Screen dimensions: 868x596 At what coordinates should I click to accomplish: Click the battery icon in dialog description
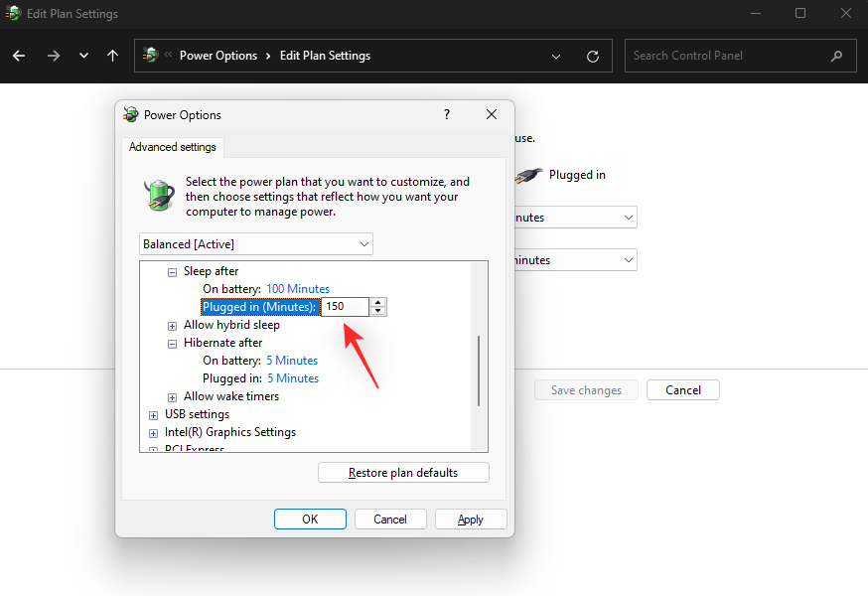pyautogui.click(x=160, y=195)
